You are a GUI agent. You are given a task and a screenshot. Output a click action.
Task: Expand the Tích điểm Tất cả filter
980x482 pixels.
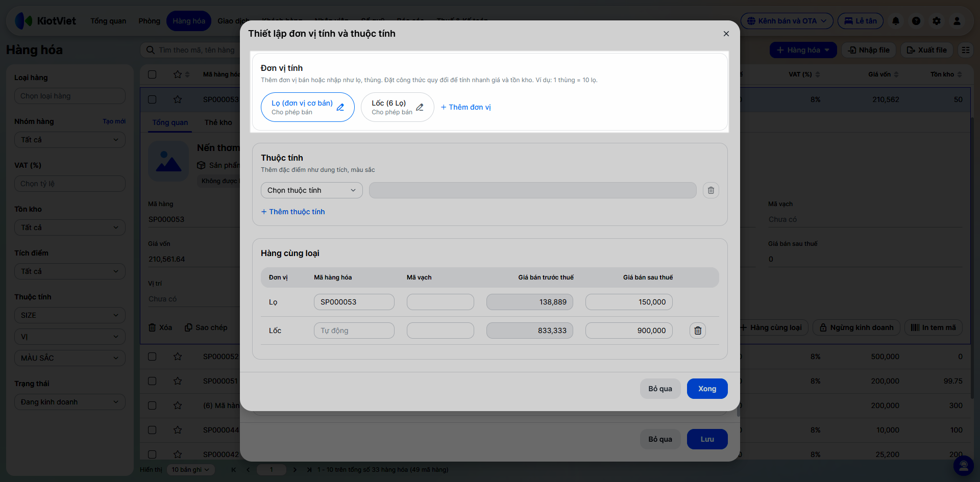(70, 271)
